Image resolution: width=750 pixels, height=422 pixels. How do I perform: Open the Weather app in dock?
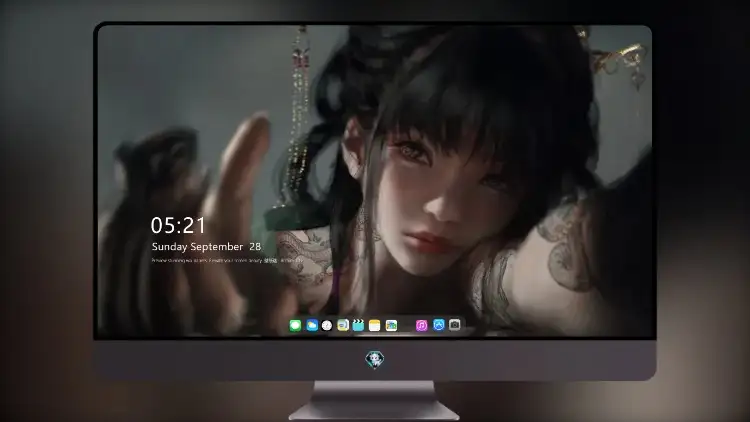click(312, 326)
